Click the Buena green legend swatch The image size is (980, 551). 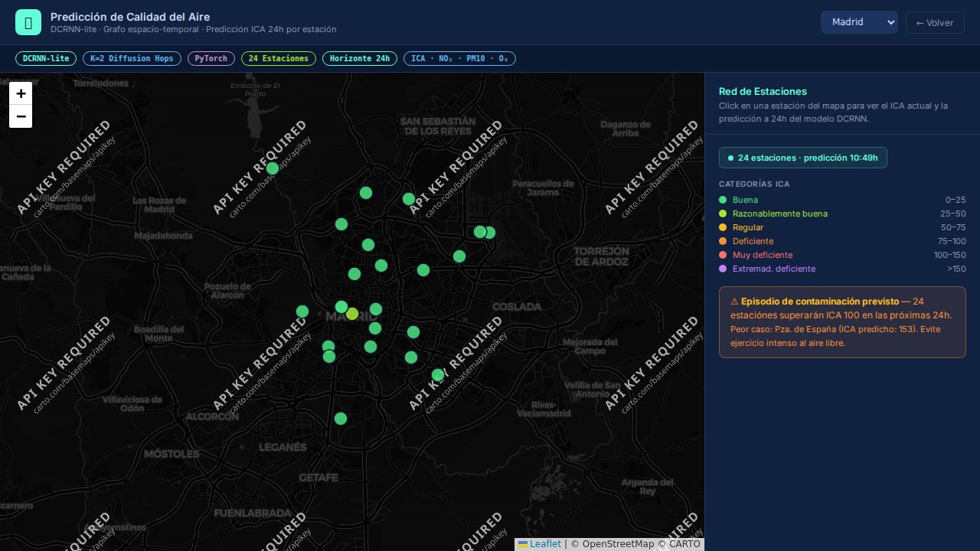(723, 200)
